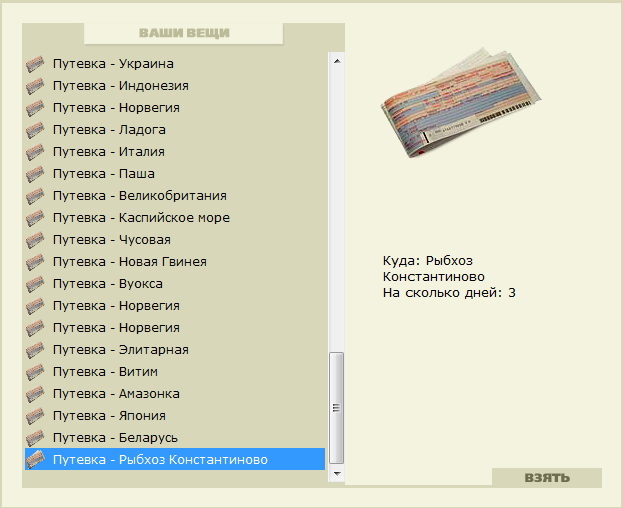Select Путевка - Паша from the list
This screenshot has width=623, height=508.
coord(175,174)
